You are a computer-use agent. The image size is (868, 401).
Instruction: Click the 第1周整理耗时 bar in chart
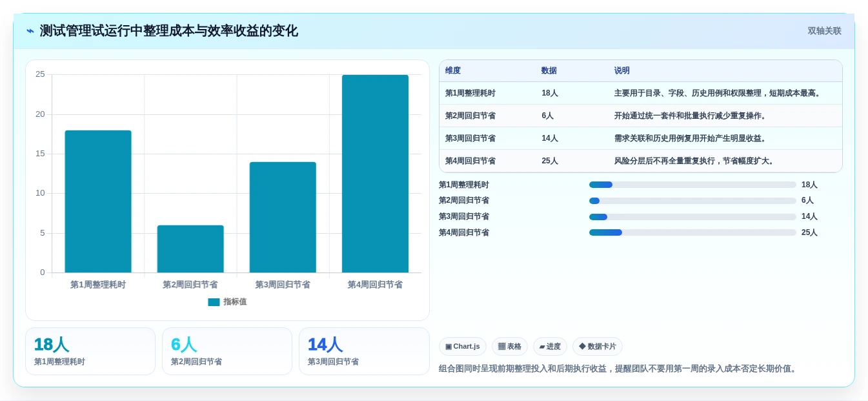pyautogui.click(x=98, y=201)
